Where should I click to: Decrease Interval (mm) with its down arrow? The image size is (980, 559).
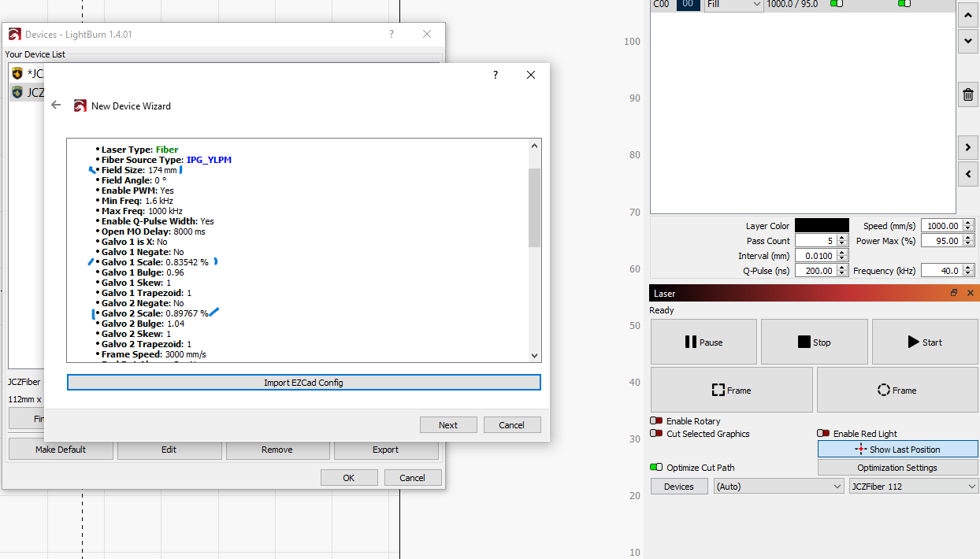tap(842, 259)
